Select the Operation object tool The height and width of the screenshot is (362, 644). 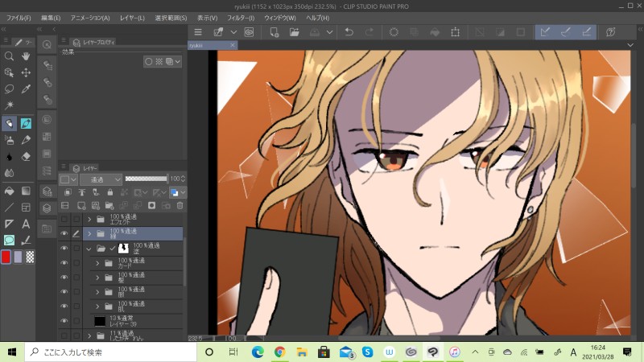point(9,73)
